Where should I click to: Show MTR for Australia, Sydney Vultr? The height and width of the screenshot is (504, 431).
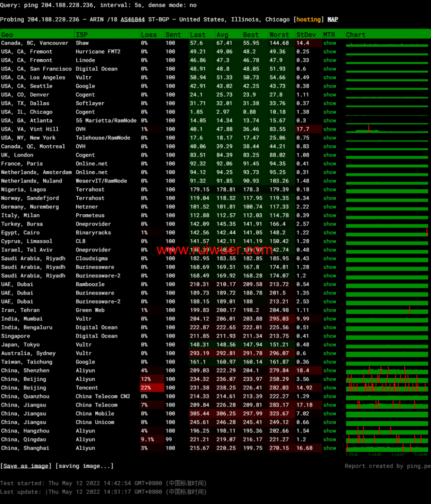[330, 354]
